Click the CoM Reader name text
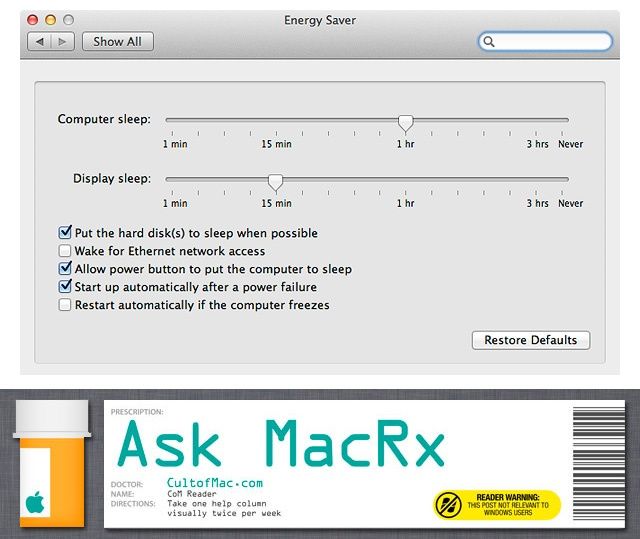640x539 pixels. pyautogui.click(x=192, y=494)
